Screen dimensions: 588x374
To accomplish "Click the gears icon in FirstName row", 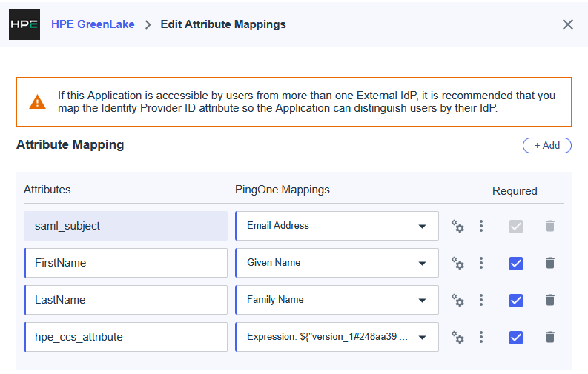I will pos(457,263).
